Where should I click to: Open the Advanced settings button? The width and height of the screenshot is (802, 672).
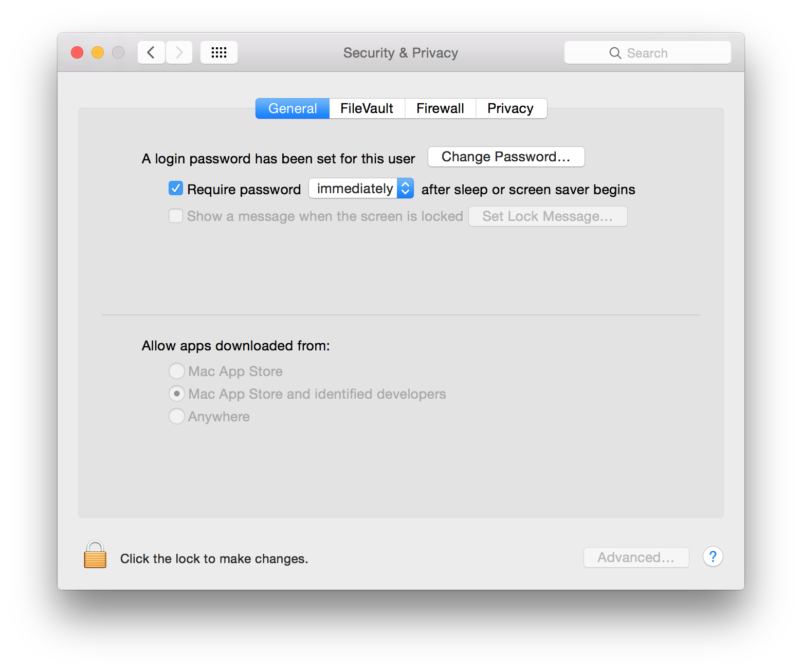[636, 557]
